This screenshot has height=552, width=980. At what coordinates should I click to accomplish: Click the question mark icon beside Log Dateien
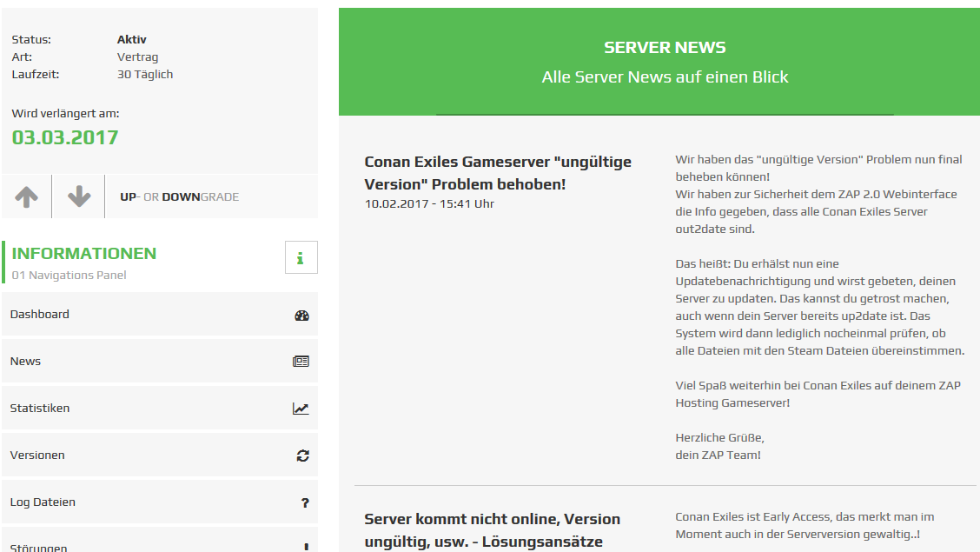point(305,502)
